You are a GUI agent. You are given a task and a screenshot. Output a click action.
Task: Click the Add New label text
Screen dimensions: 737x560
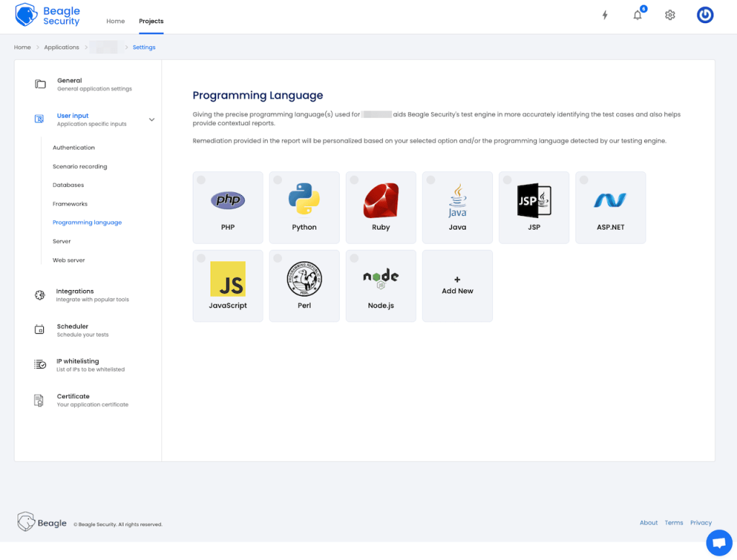457,291
